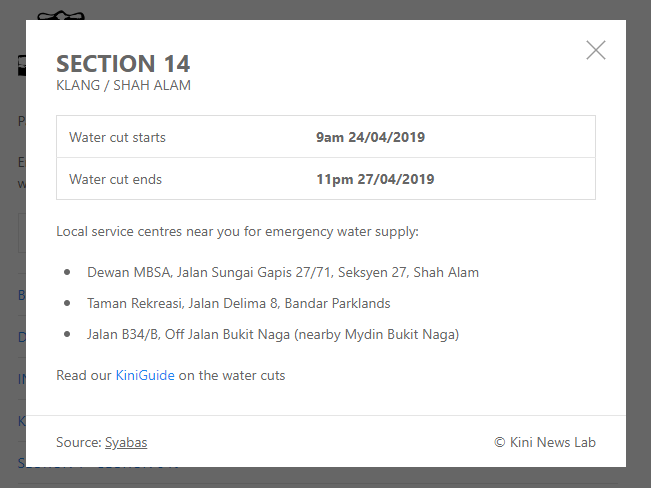
Task: Open the Syabas source link
Action: pos(126,442)
